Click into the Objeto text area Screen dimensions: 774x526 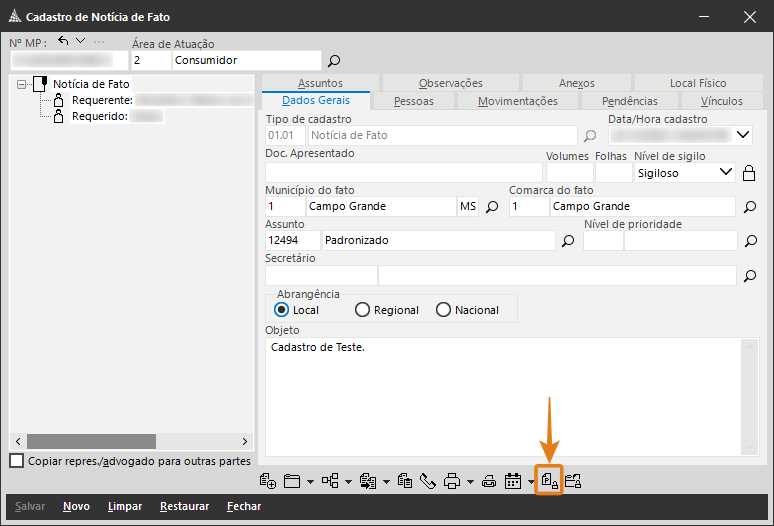click(503, 397)
